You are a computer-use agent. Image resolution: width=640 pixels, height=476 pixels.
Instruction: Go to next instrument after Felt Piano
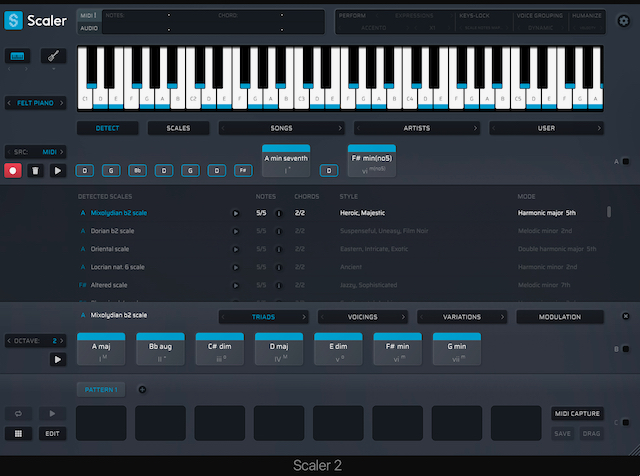click(62, 103)
